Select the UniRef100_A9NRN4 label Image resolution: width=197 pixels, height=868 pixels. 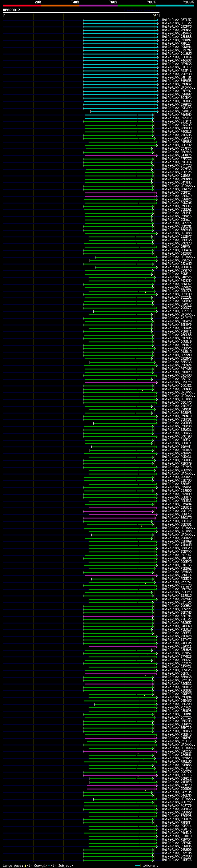(177, 47)
